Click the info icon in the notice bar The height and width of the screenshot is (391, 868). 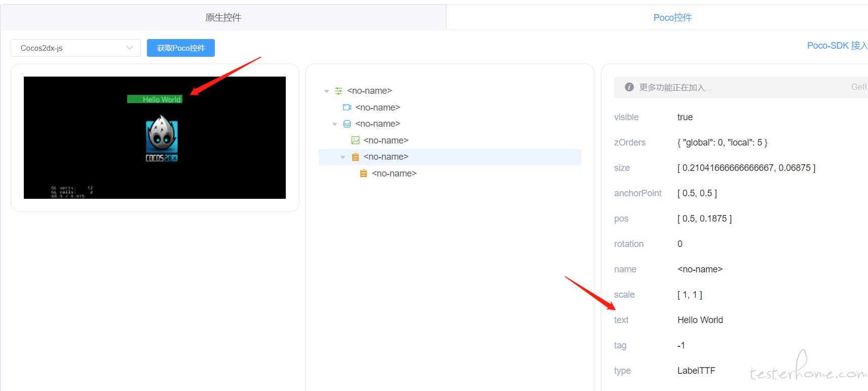pyautogui.click(x=629, y=87)
